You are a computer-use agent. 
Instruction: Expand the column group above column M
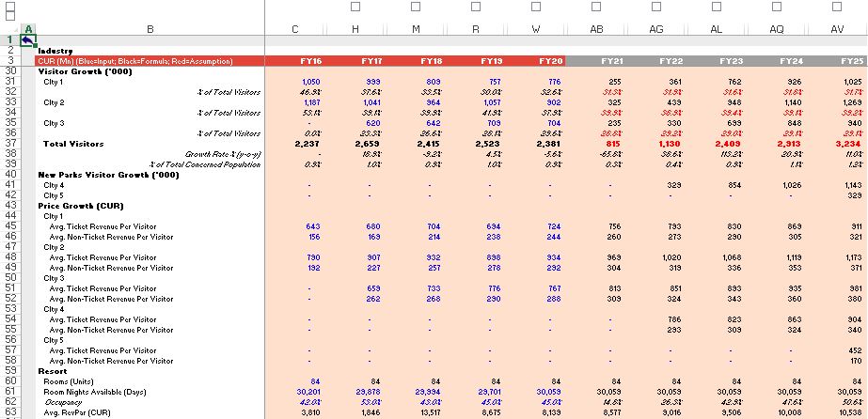coord(416,7)
